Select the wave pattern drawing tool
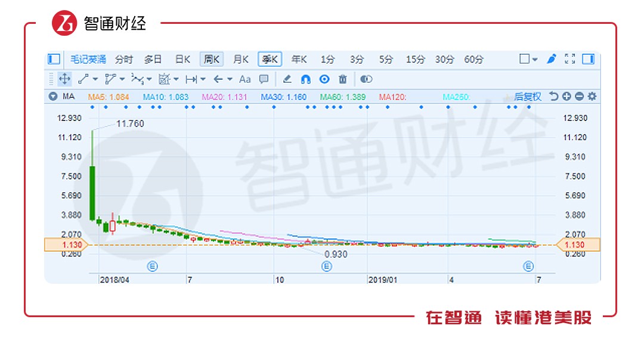Image resolution: width=644 pixels, height=344 pixels. [138, 79]
